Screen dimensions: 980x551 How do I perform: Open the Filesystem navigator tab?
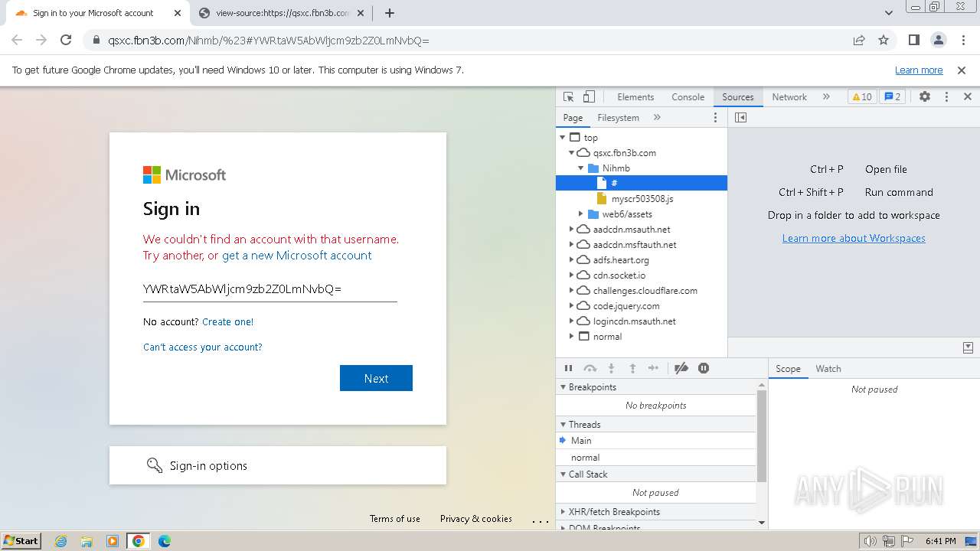click(618, 118)
